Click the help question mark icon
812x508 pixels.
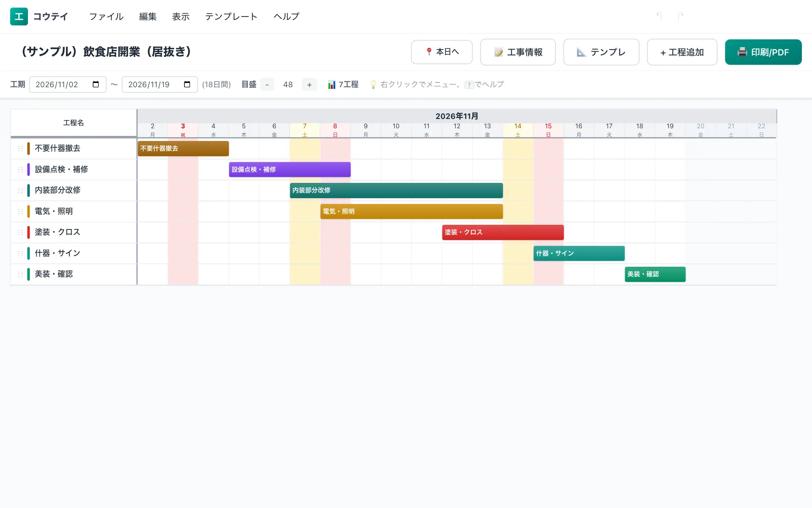tap(469, 85)
